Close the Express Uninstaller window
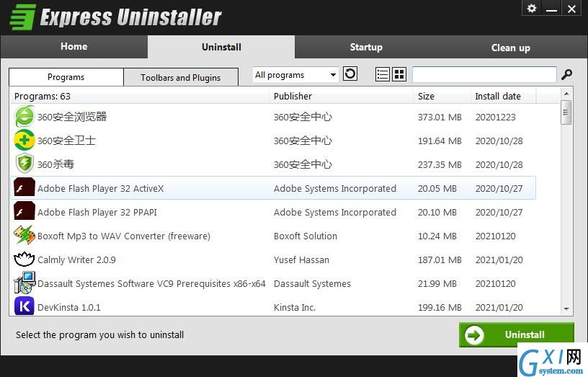Viewport: 588px width, 377px height. [x=571, y=8]
